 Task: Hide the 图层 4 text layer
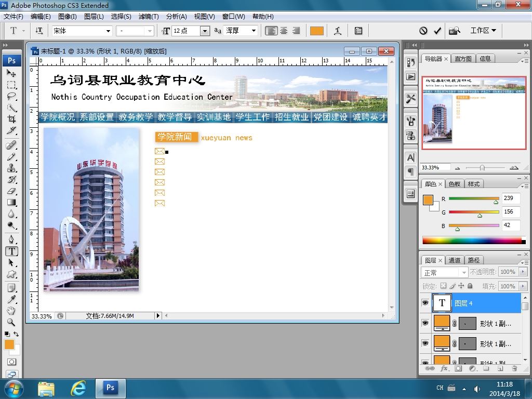point(425,303)
